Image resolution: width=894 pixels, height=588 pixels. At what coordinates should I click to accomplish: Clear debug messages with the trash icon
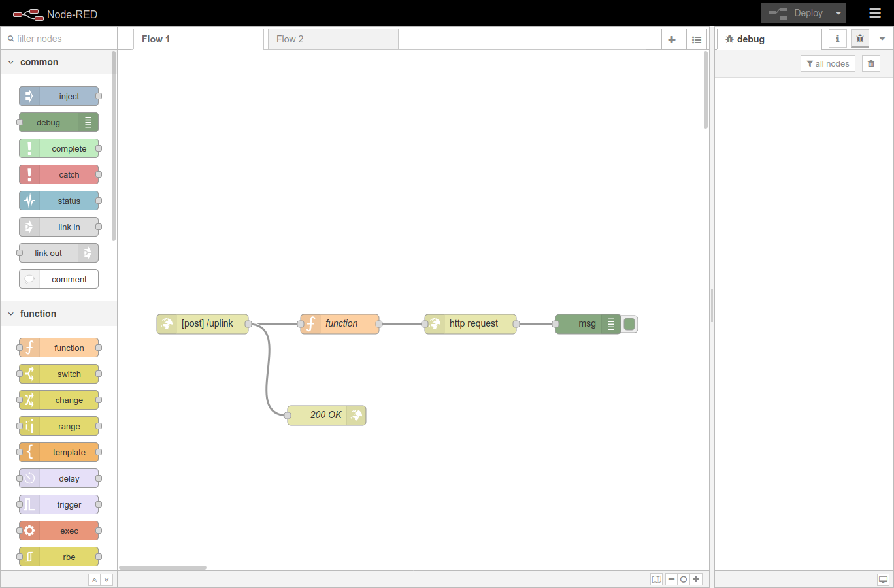click(x=870, y=63)
